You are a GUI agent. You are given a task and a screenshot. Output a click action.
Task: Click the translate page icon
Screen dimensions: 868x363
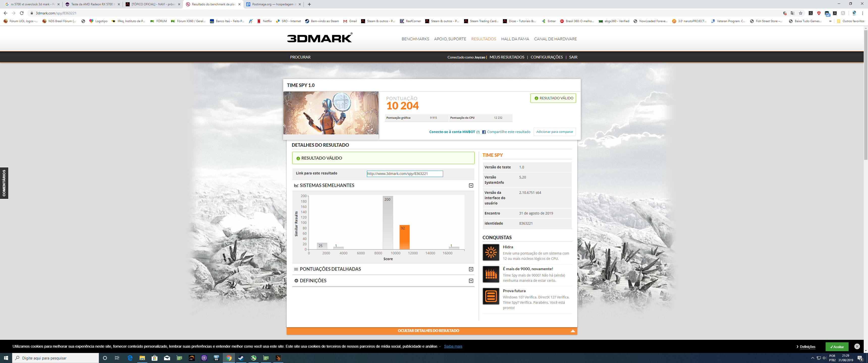click(x=792, y=13)
